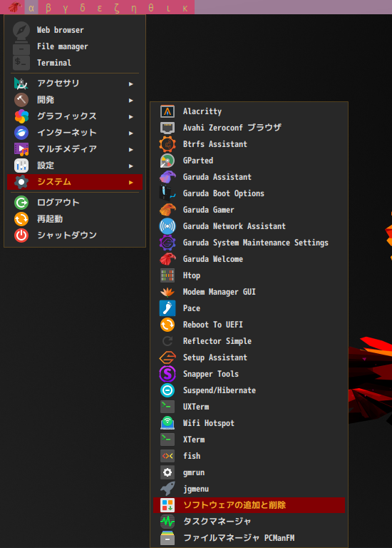392x548 pixels.
Task: Click the Garuda System Maintenance Settings icon
Action: click(167, 243)
